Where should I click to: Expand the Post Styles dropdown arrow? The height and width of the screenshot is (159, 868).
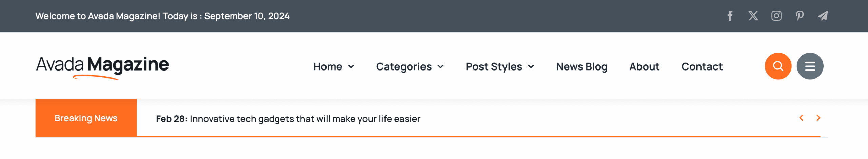(x=531, y=67)
